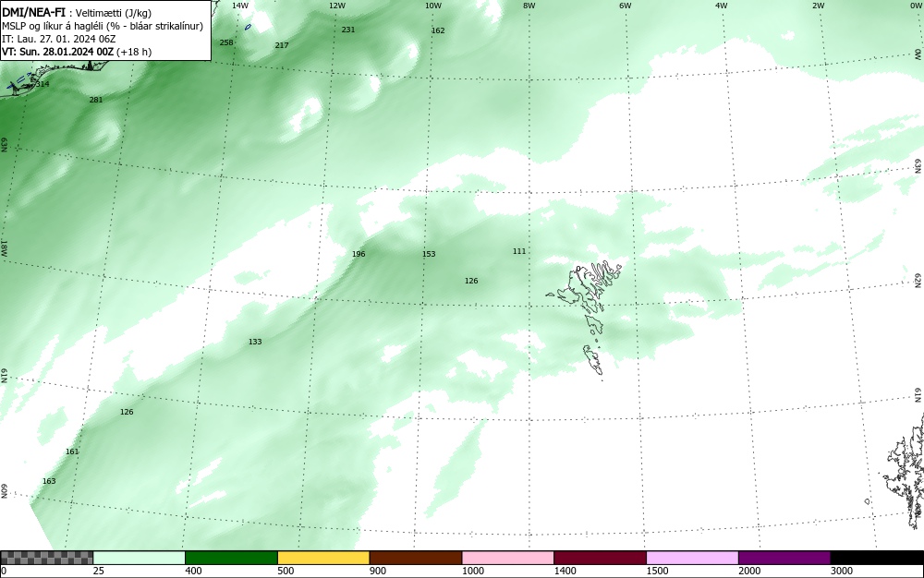Screen dimensions: 924x578
Task: Select the 'IT: Lau. 27. 01. 2024 06Z' line
Action: (x=59, y=39)
